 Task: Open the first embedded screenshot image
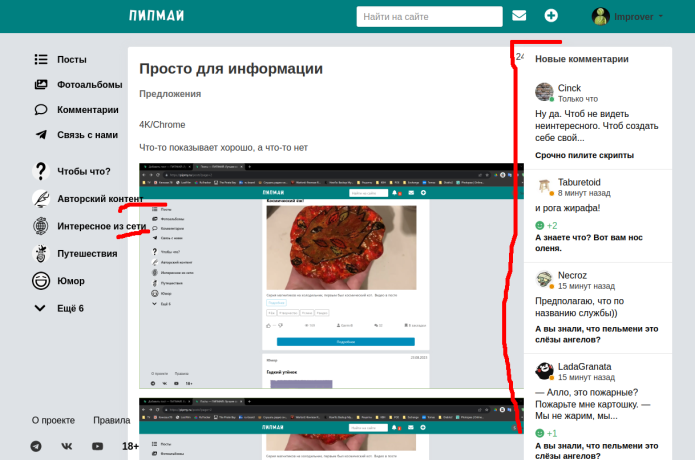[331, 276]
